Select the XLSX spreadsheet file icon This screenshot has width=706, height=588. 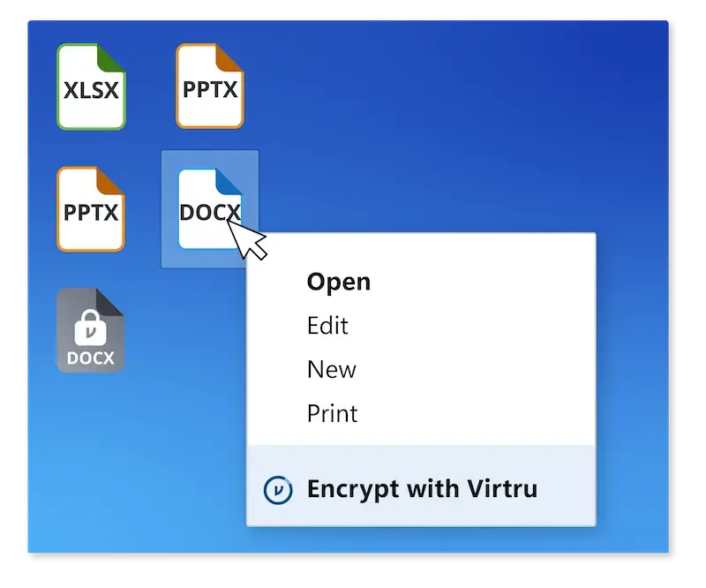(92, 87)
